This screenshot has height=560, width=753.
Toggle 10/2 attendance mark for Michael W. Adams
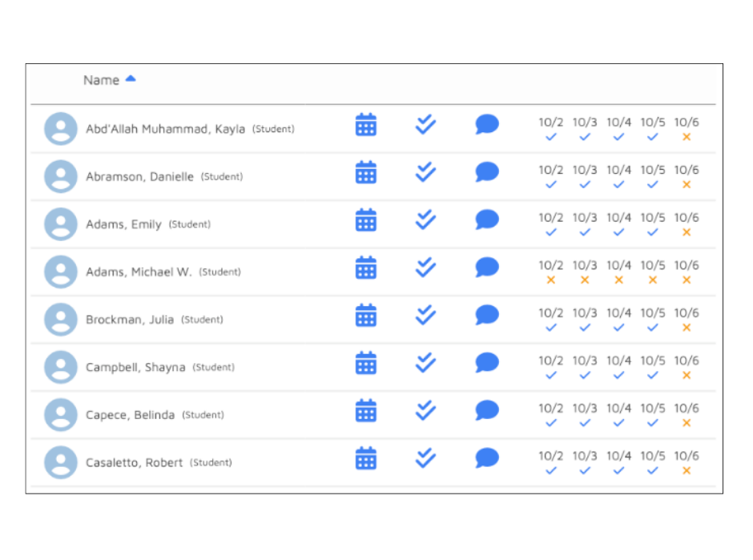(x=550, y=280)
